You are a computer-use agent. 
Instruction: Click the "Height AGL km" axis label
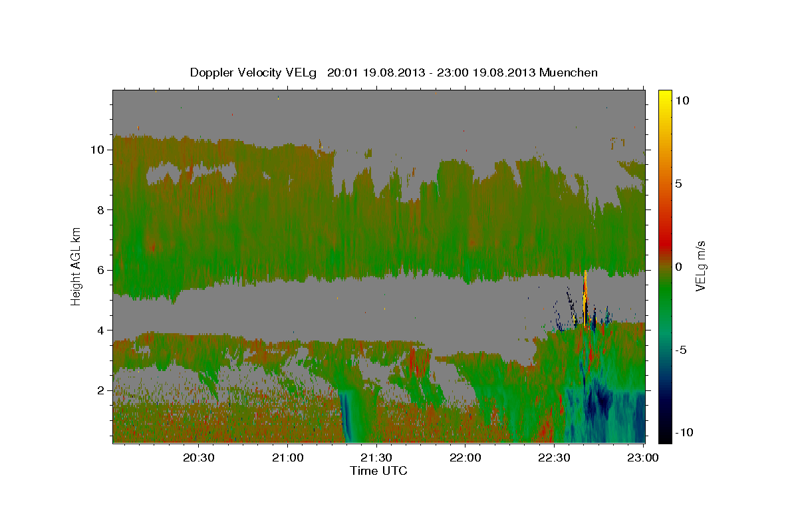click(x=76, y=265)
